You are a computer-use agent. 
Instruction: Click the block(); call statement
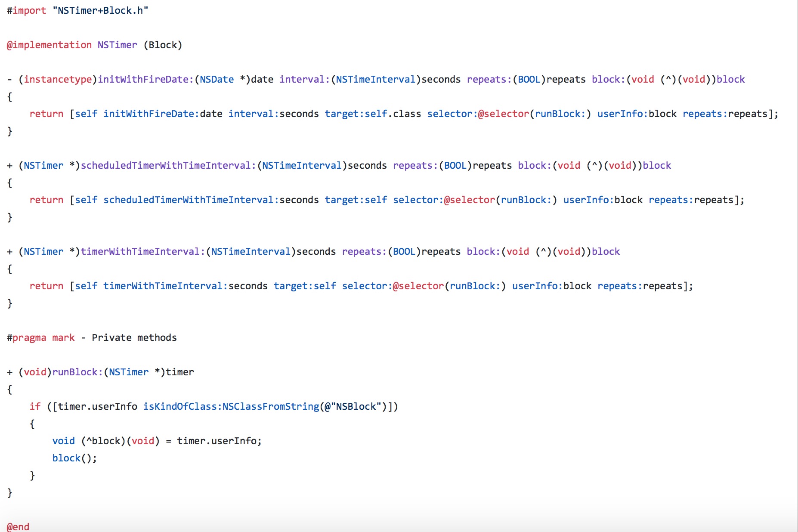coord(74,458)
